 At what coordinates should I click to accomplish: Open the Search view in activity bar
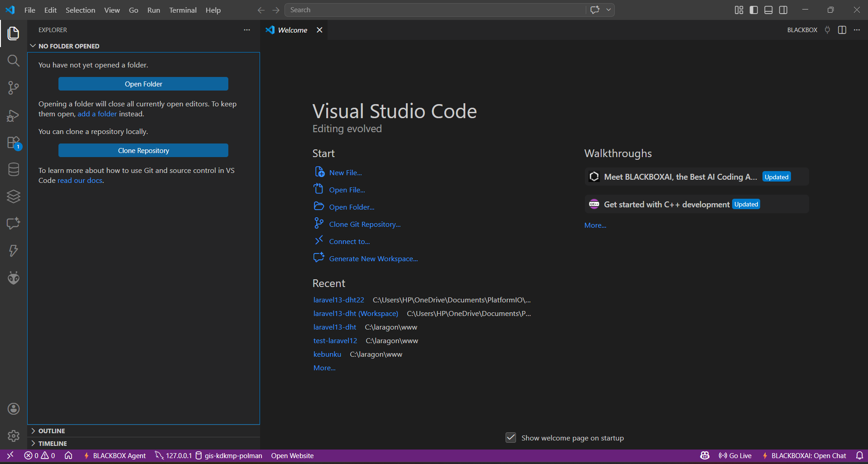tap(14, 61)
